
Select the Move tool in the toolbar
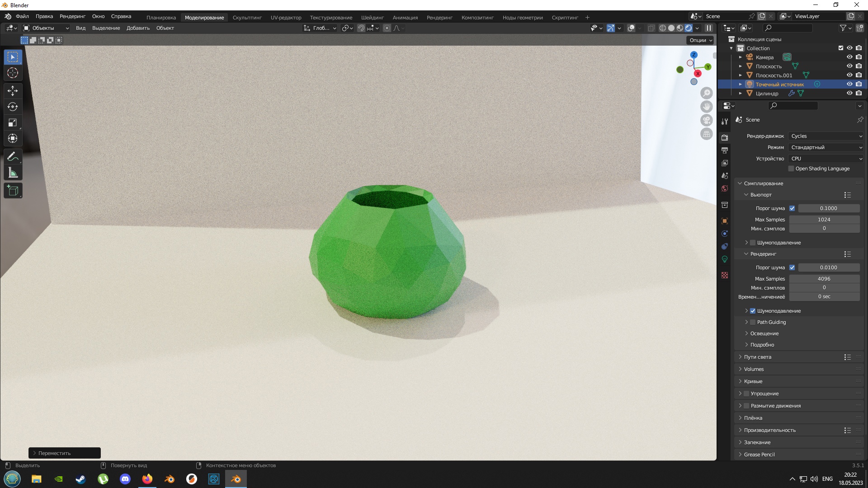coord(13,91)
